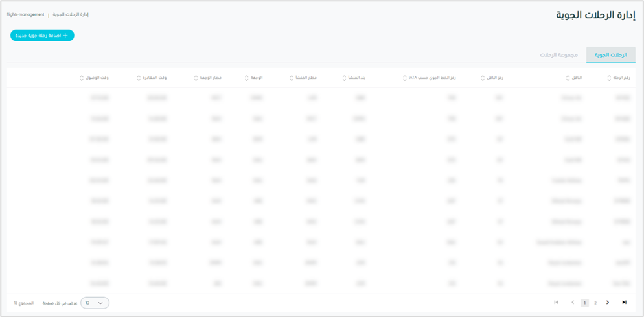Screen dimensions: 644x317
Task: Sort the مطار المنشأ column
Action: [291, 78]
